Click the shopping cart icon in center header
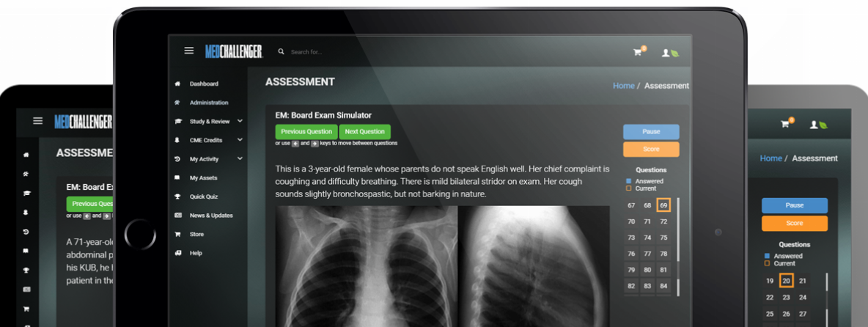 coord(638,52)
